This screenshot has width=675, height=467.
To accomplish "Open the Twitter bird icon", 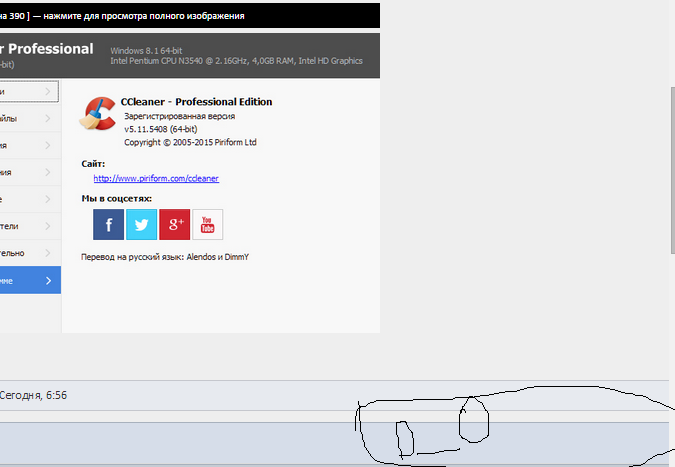I will pos(142,224).
